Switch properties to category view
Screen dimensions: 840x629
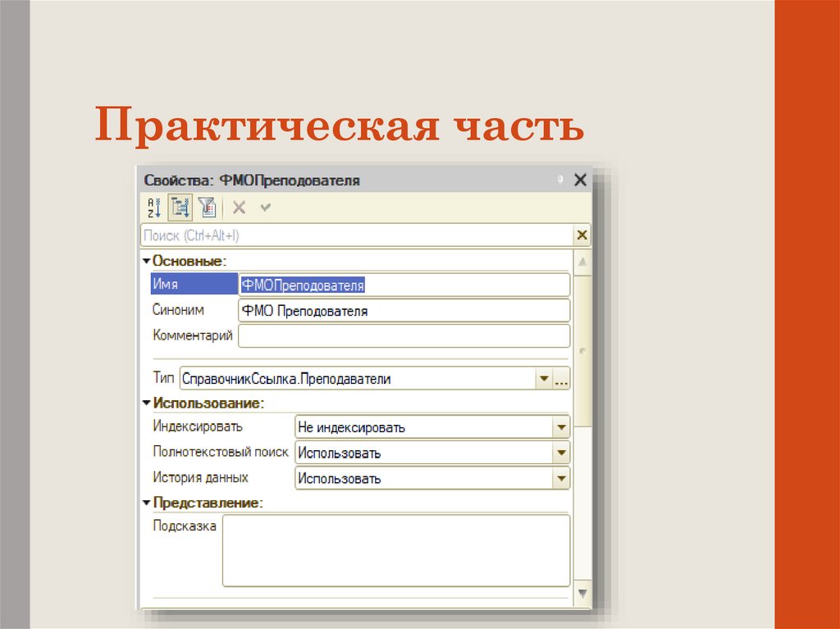(x=178, y=207)
